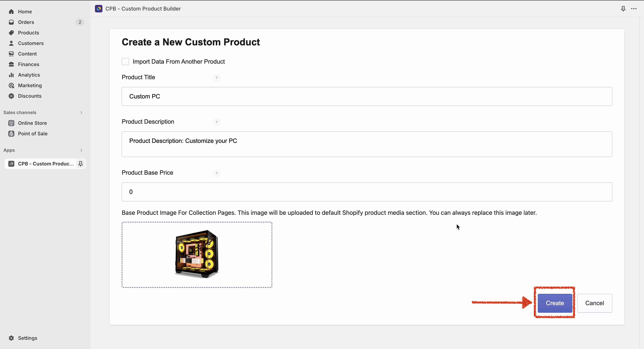The height and width of the screenshot is (349, 644).
Task: Click the Product Description help icon
Action: coord(217,122)
